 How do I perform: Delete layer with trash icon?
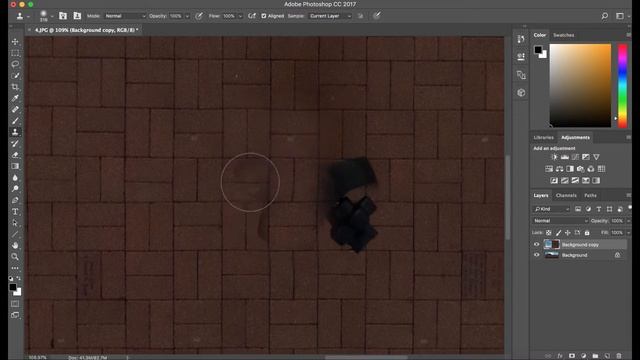[x=619, y=356]
